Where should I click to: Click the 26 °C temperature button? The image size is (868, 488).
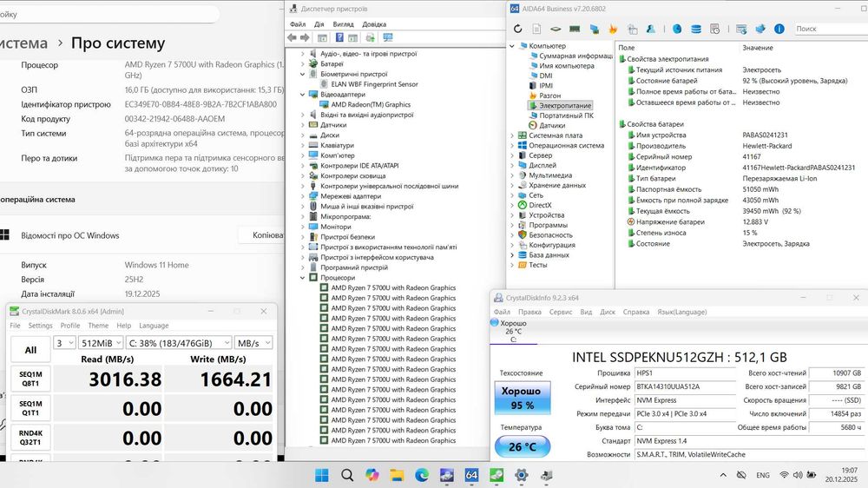[x=522, y=446]
